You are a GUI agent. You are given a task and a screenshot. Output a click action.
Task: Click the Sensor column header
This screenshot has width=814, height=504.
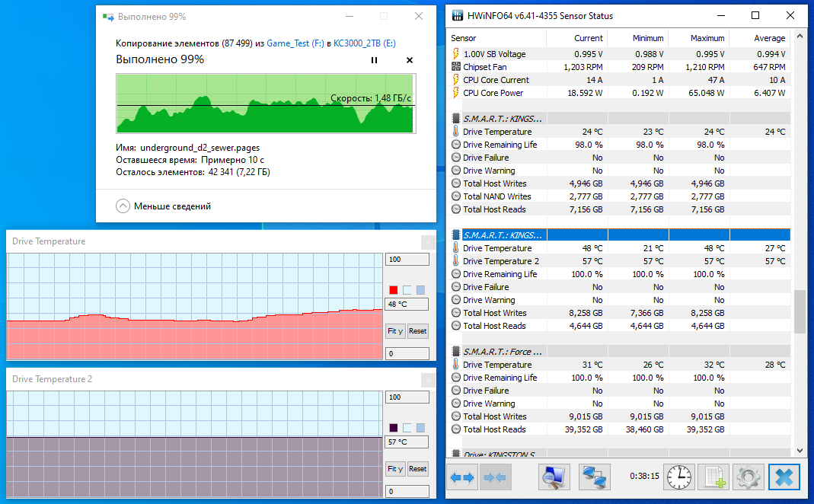click(x=496, y=38)
